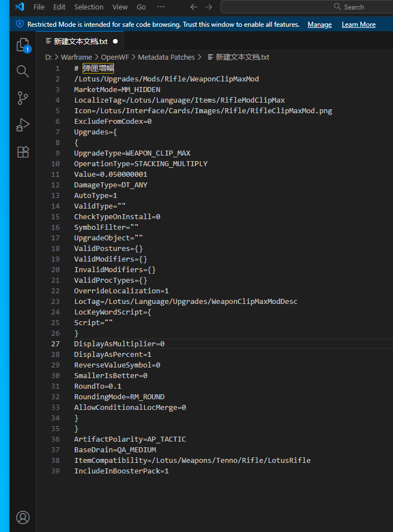Image resolution: width=393 pixels, height=532 pixels.
Task: Open the Search view in activity bar
Action: coord(23,71)
